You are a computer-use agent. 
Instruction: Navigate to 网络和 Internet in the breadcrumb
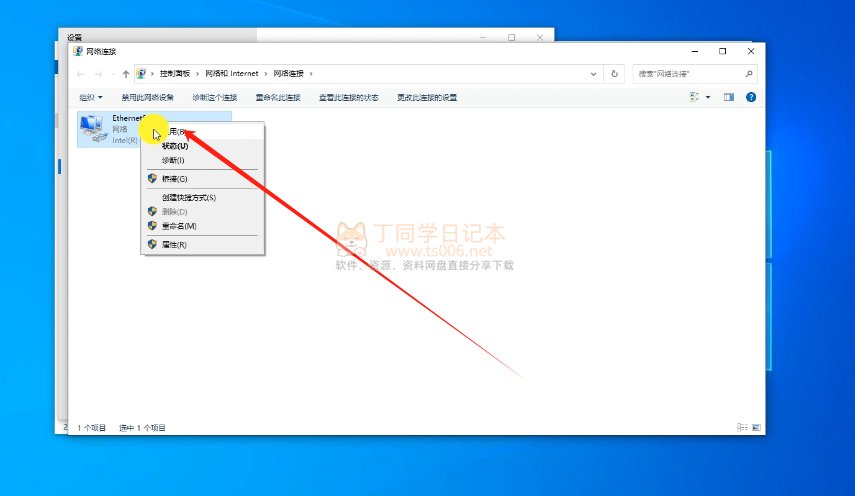[x=232, y=74]
